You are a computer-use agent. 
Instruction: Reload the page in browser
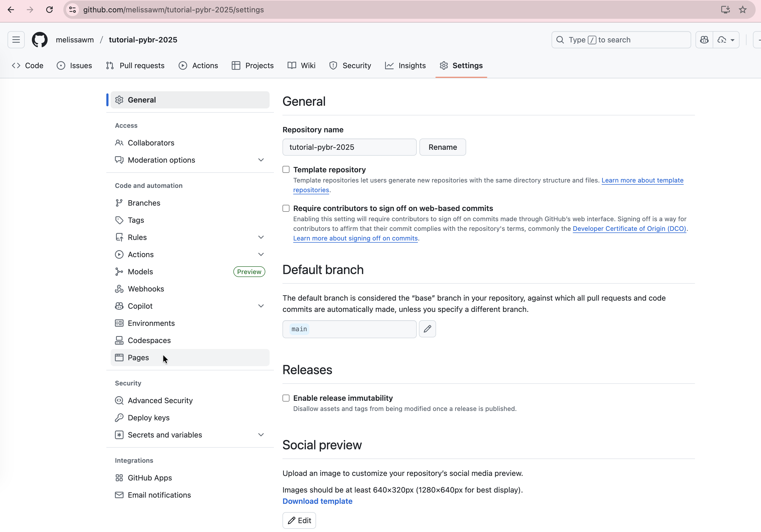click(x=49, y=10)
